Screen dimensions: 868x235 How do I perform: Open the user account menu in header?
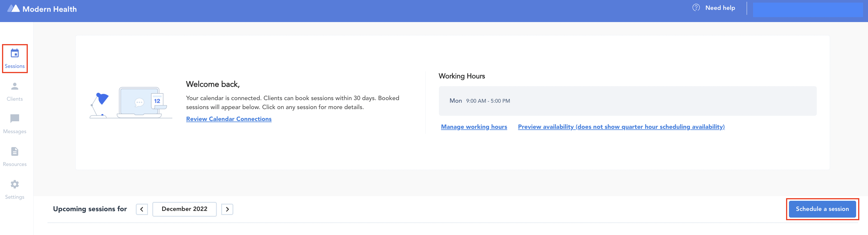coord(807,10)
